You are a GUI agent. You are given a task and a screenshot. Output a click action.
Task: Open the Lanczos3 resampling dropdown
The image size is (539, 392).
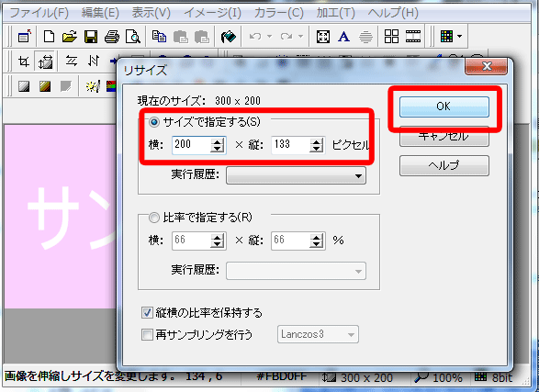[318, 334]
